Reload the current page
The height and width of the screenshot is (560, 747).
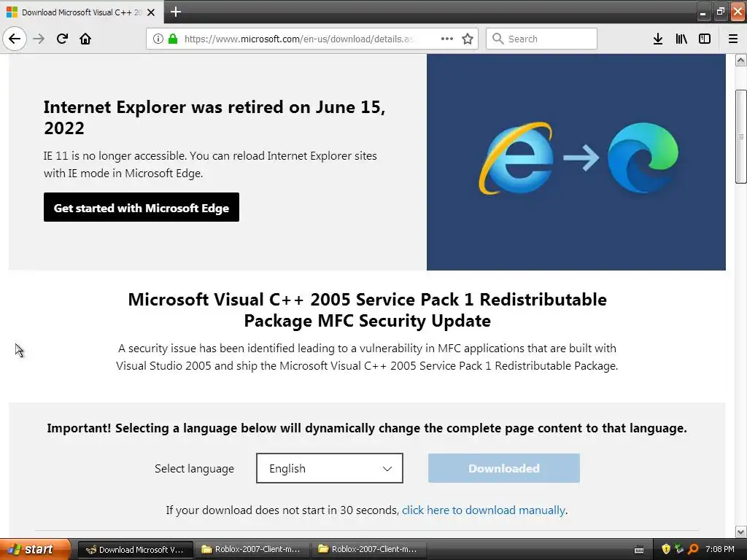[x=62, y=39]
